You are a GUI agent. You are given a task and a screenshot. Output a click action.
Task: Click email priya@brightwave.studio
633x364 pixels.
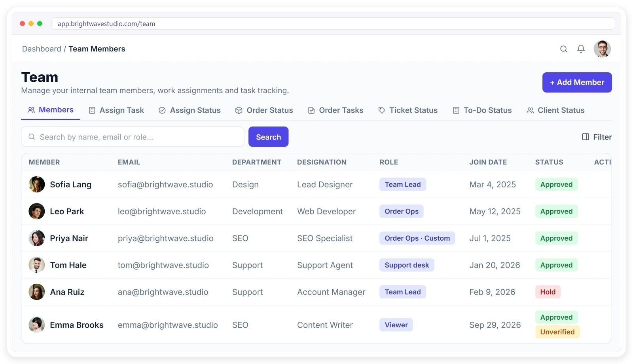[166, 238]
